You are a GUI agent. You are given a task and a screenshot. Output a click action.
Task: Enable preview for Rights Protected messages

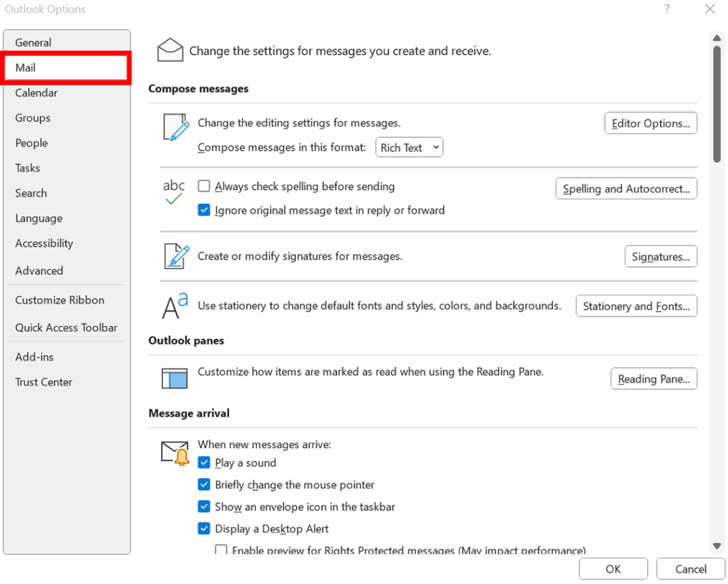(x=221, y=549)
